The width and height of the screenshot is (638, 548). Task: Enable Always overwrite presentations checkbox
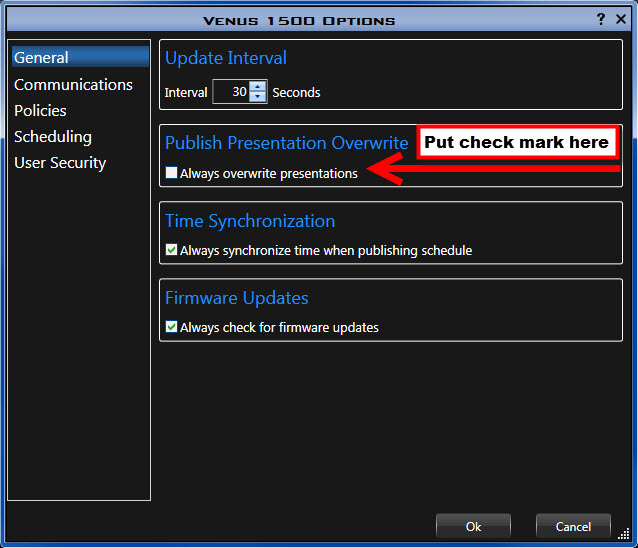[171, 172]
